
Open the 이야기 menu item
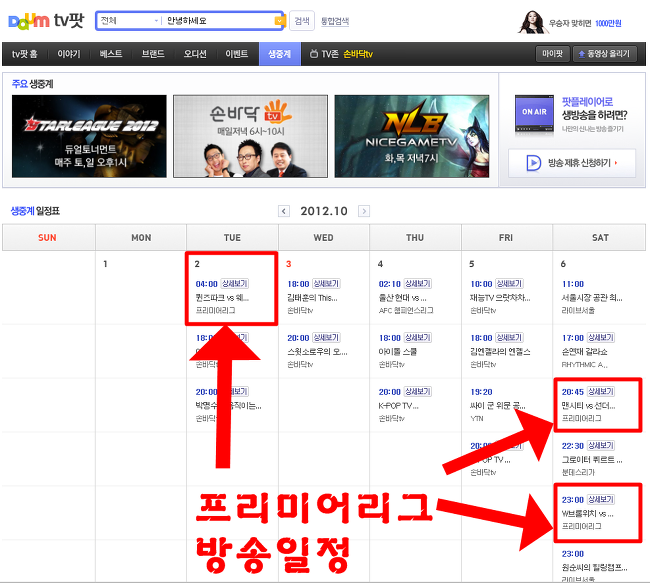click(x=69, y=54)
